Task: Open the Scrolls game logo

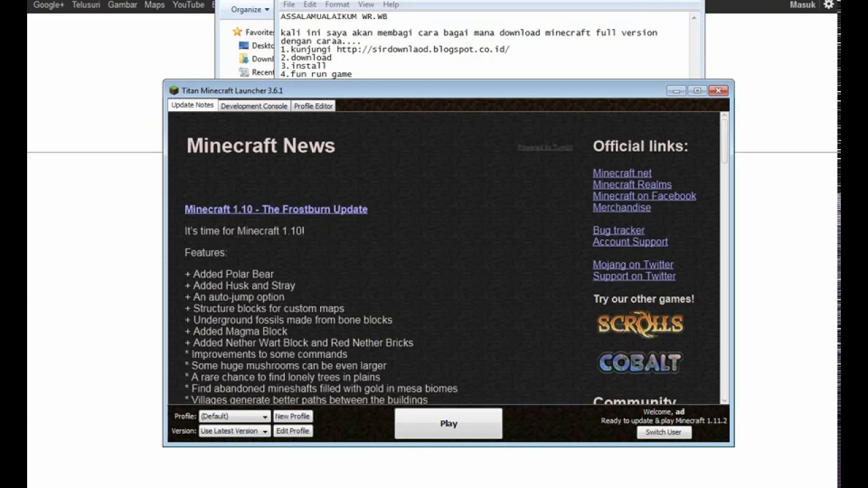Action: click(x=640, y=325)
